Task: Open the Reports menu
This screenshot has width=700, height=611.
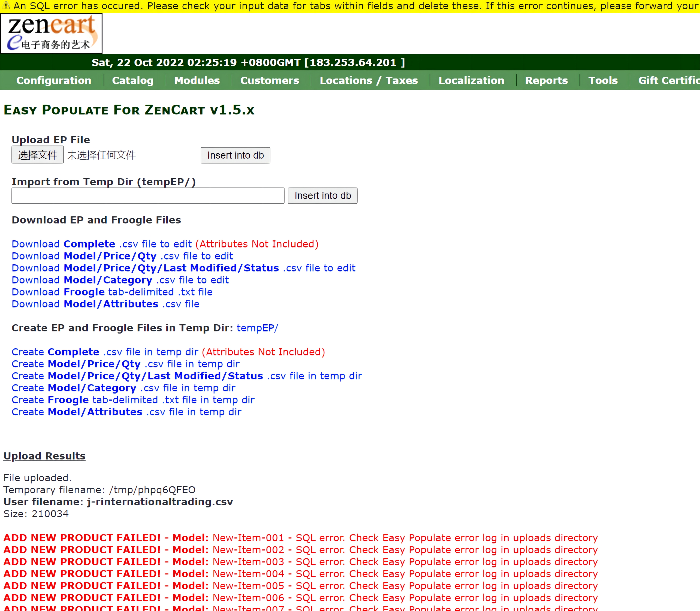Action: click(x=546, y=80)
